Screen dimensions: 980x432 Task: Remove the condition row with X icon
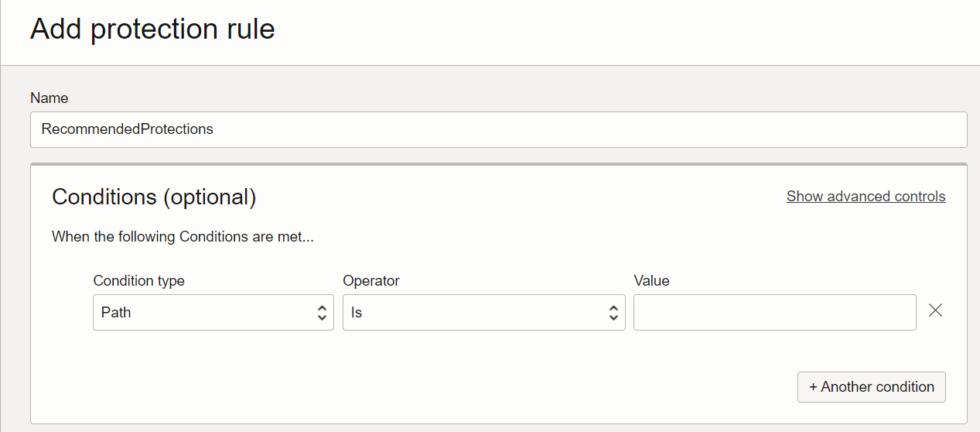935,311
